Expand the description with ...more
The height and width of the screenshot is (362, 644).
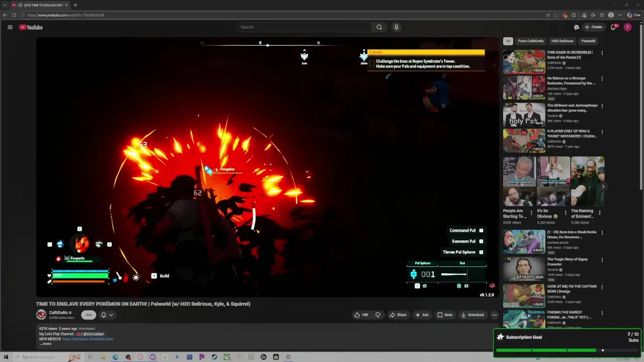coord(46,344)
